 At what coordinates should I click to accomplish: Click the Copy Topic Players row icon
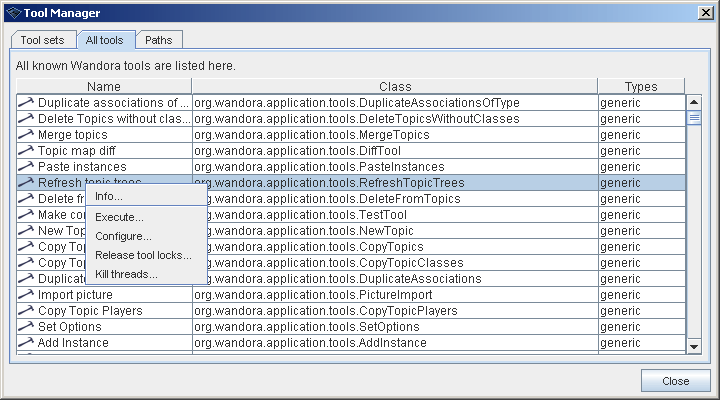(26, 311)
